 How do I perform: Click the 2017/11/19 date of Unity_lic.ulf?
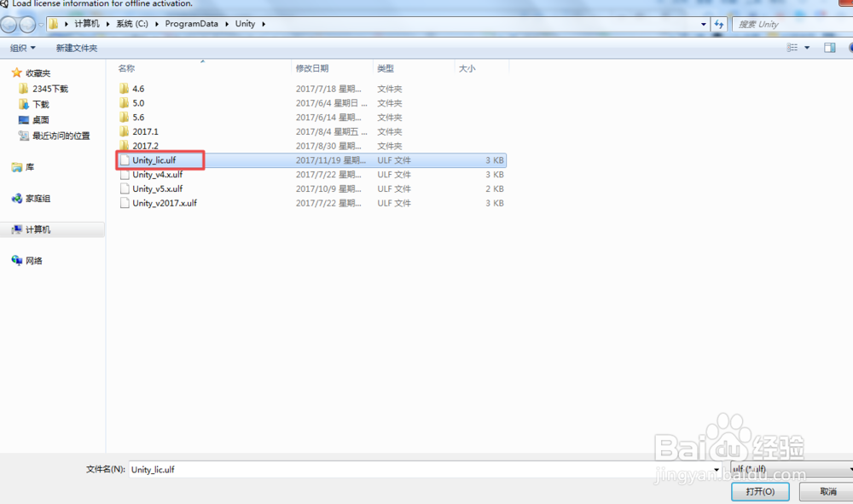coord(331,159)
